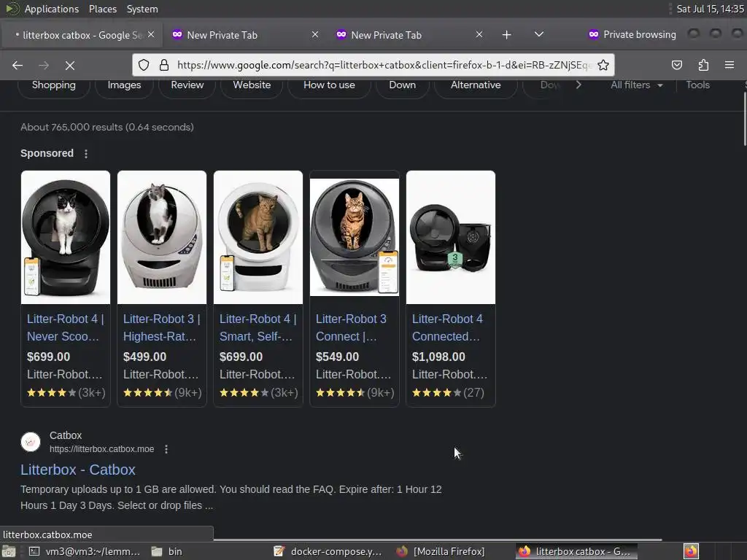The height and width of the screenshot is (560, 747).
Task: Click the $549.00 price
Action: pyautogui.click(x=337, y=357)
